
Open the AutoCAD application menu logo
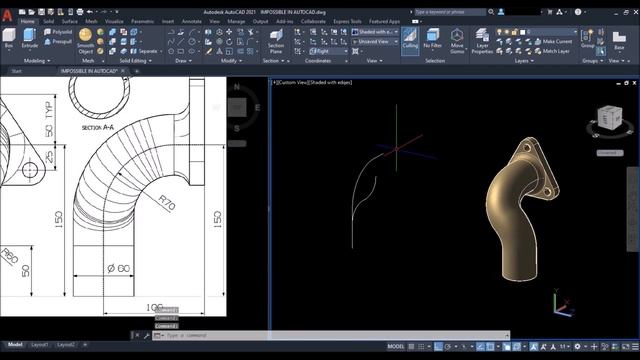point(7,16)
